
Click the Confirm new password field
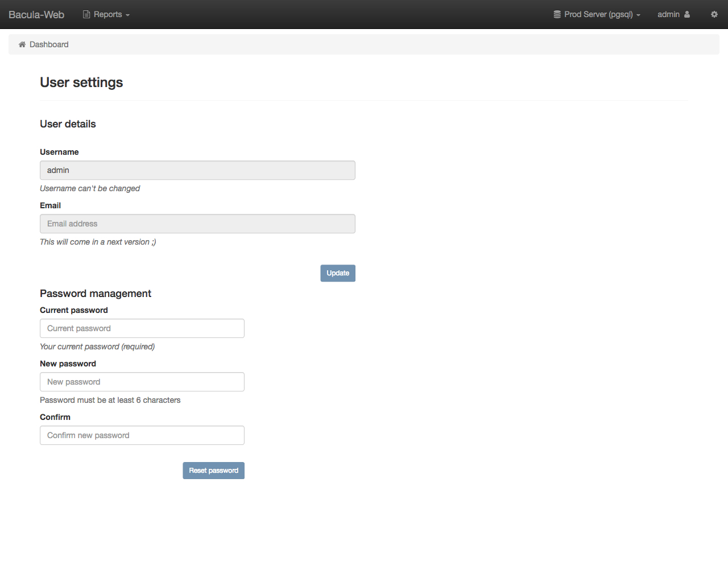pos(142,435)
